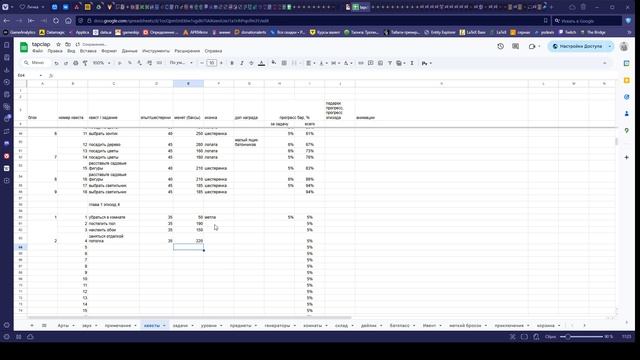Open the Contacts side panel icon
Viewport: 640px width, 360px height.
point(627,114)
